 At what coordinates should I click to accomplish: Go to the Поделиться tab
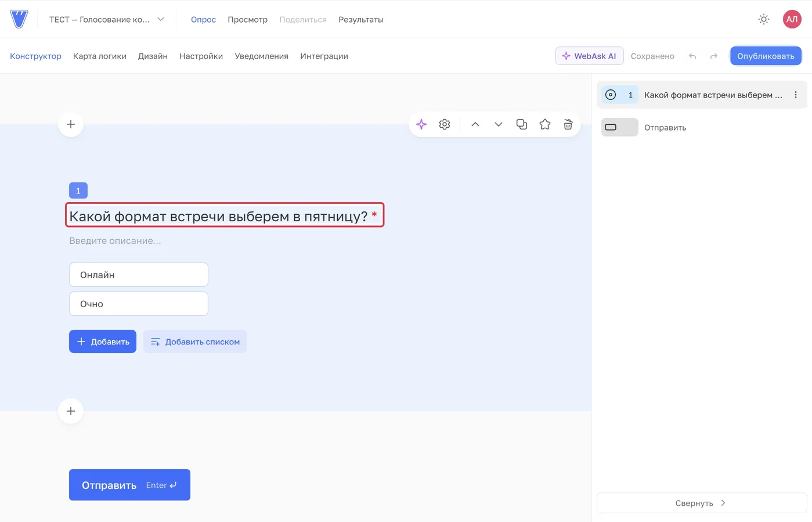303,20
